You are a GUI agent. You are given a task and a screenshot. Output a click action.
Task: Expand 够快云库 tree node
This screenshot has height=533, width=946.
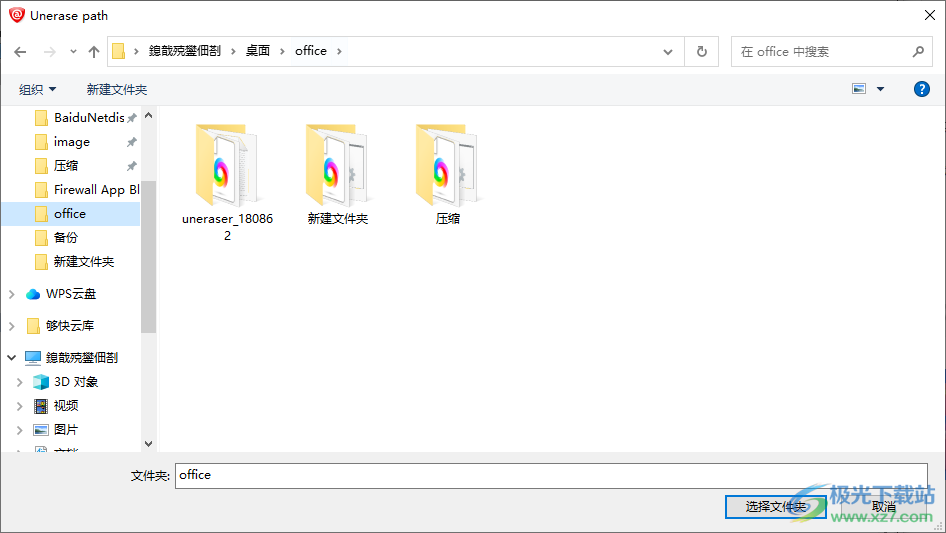click(x=11, y=326)
